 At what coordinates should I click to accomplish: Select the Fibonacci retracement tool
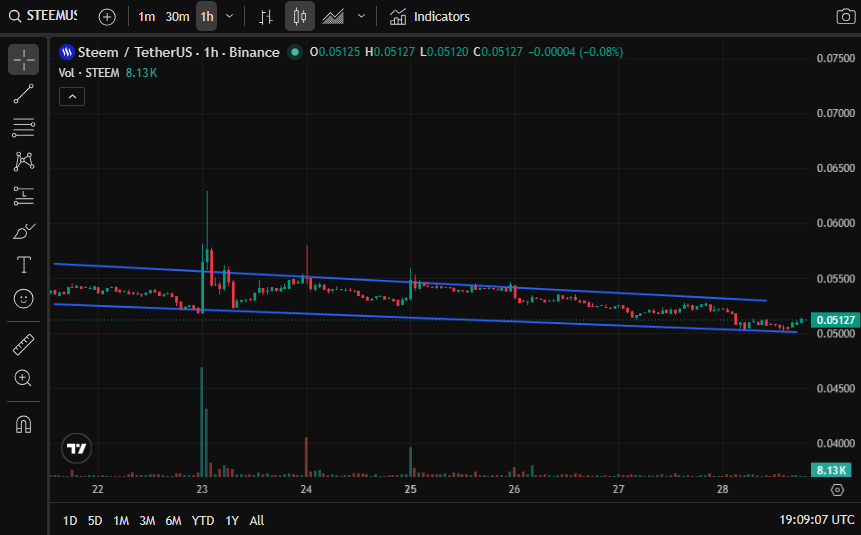tap(24, 128)
